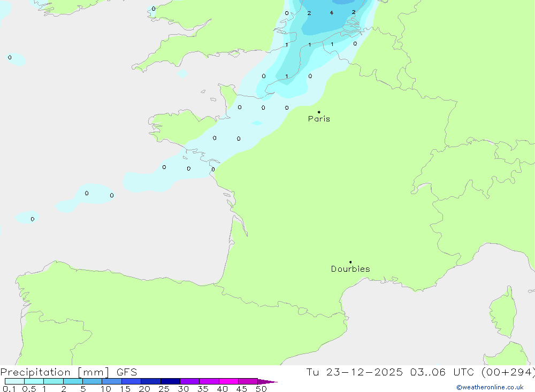Screen dimensions: 535x392
Task: Open the weatheronline.co.uk copyright link
Action: [490, 387]
